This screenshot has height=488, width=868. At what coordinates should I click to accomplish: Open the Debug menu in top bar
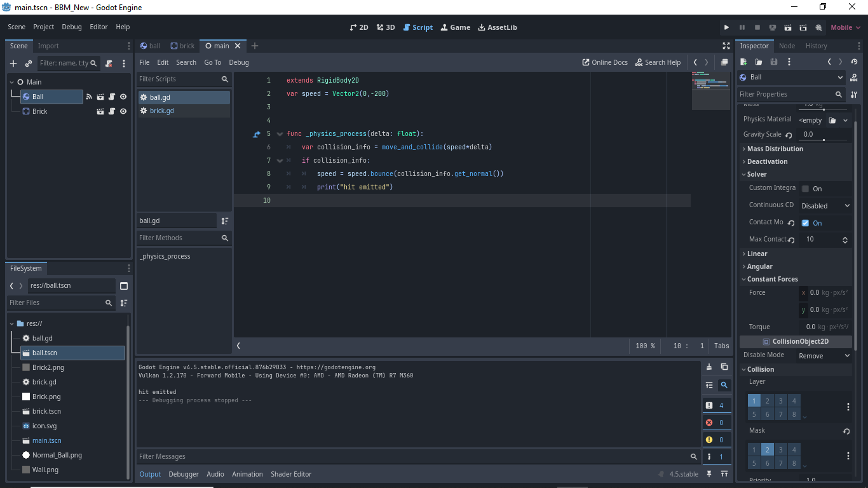pos(72,27)
